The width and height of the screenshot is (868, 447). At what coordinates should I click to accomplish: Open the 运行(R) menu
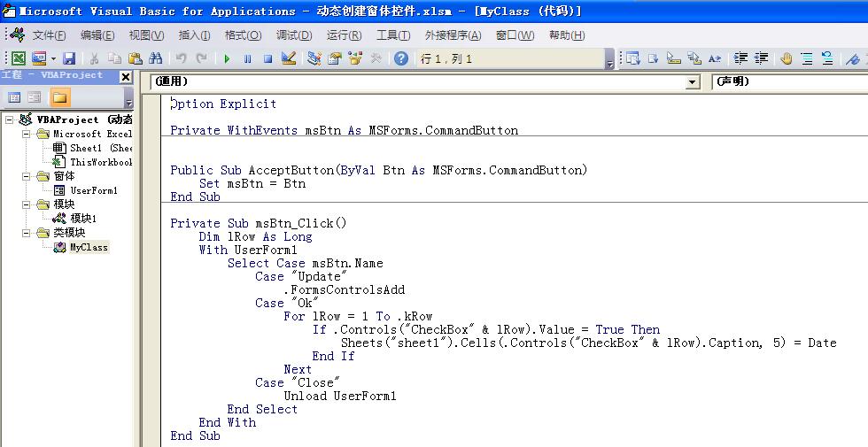click(x=344, y=35)
